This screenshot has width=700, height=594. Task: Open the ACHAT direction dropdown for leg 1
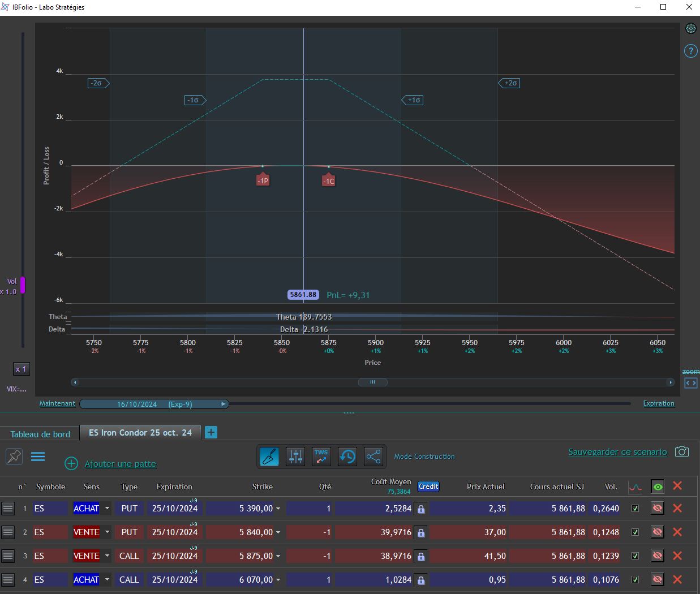pos(107,509)
